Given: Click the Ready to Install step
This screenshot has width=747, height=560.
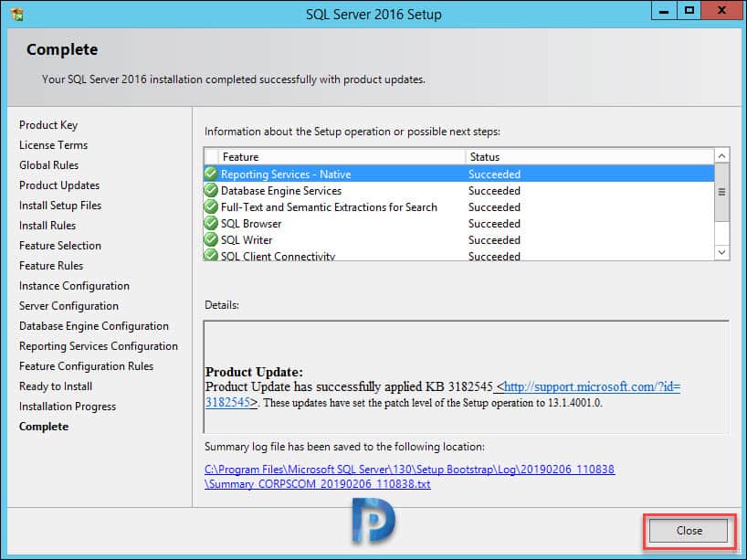Looking at the screenshot, I should 56,386.
